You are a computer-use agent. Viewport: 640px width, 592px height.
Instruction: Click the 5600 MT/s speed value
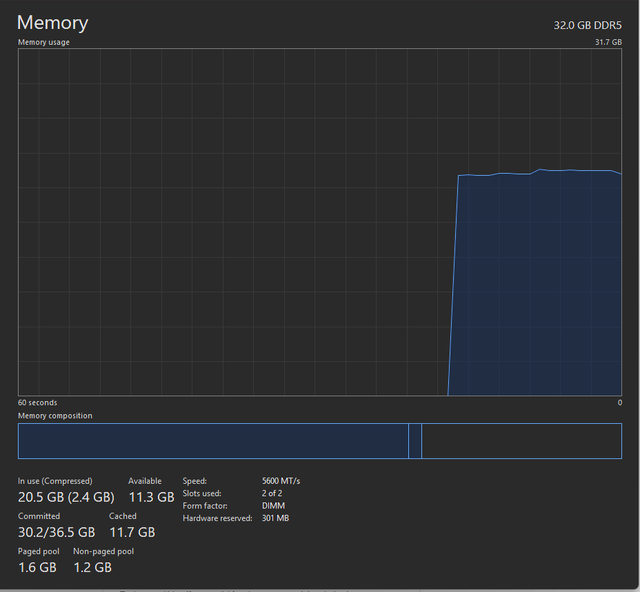(281, 481)
